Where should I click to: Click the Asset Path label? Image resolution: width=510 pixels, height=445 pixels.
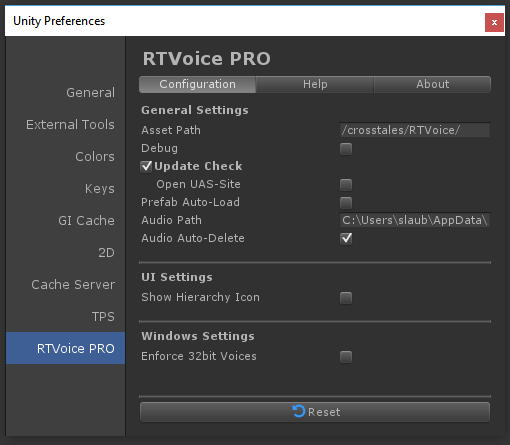(x=171, y=130)
